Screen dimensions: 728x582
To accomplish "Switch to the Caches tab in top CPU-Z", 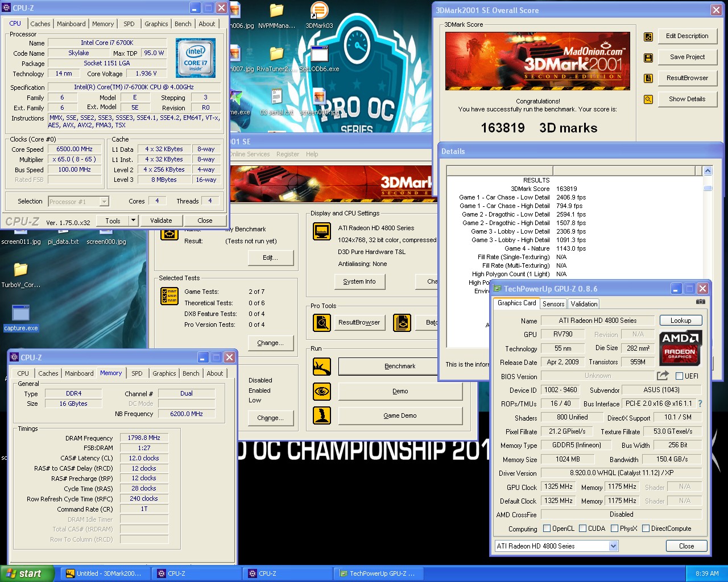I will point(40,24).
